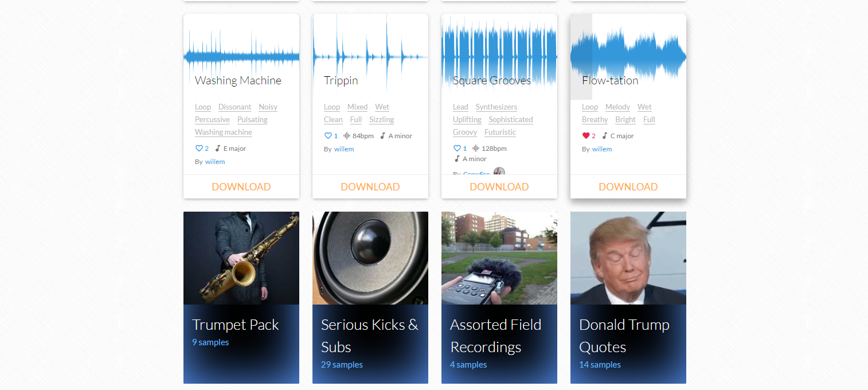Download the Washing Machine sample

tap(241, 187)
